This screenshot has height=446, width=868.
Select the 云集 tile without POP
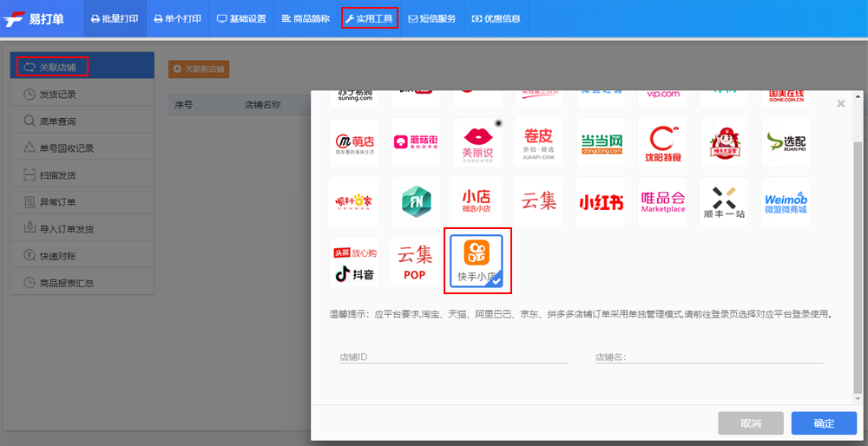538,202
